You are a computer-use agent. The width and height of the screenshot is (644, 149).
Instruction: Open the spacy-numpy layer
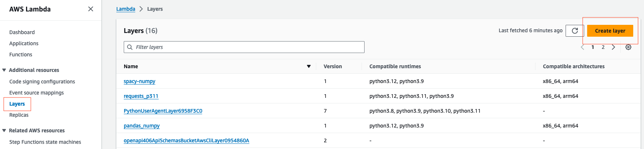pyautogui.click(x=139, y=81)
